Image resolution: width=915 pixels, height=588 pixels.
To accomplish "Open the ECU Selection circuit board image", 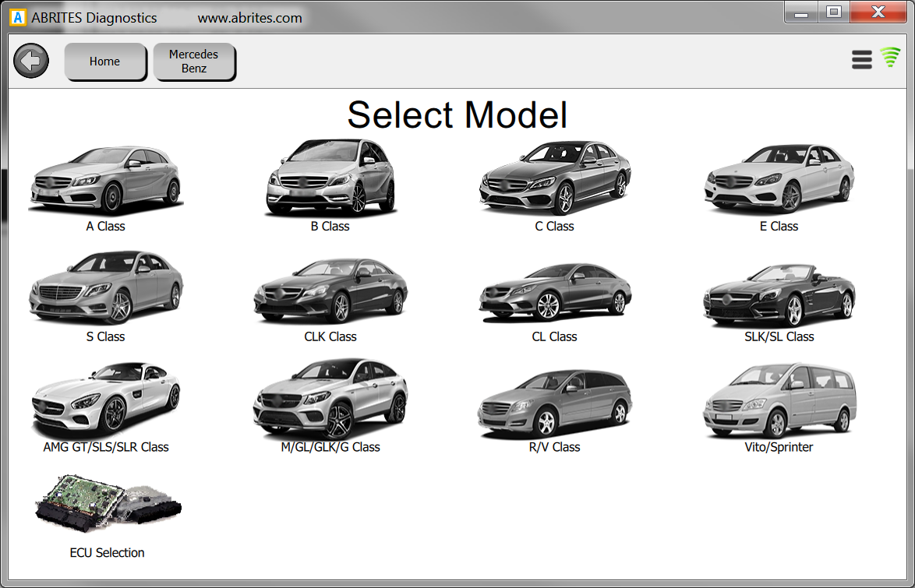I will click(108, 503).
